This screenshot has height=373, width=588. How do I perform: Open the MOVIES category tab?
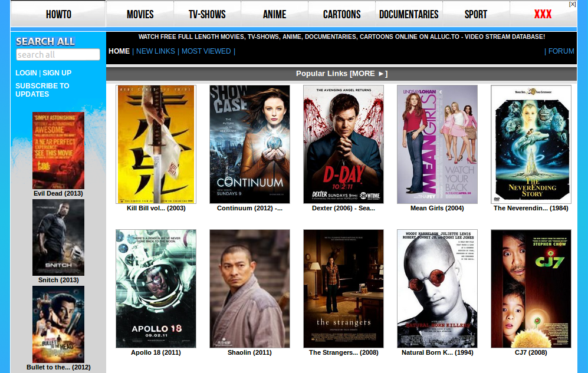click(140, 14)
